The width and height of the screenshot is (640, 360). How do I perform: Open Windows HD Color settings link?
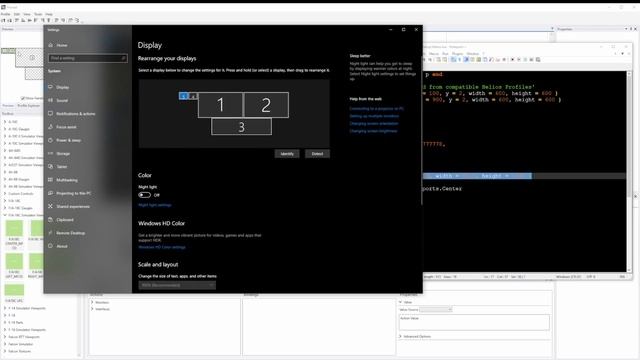click(162, 247)
